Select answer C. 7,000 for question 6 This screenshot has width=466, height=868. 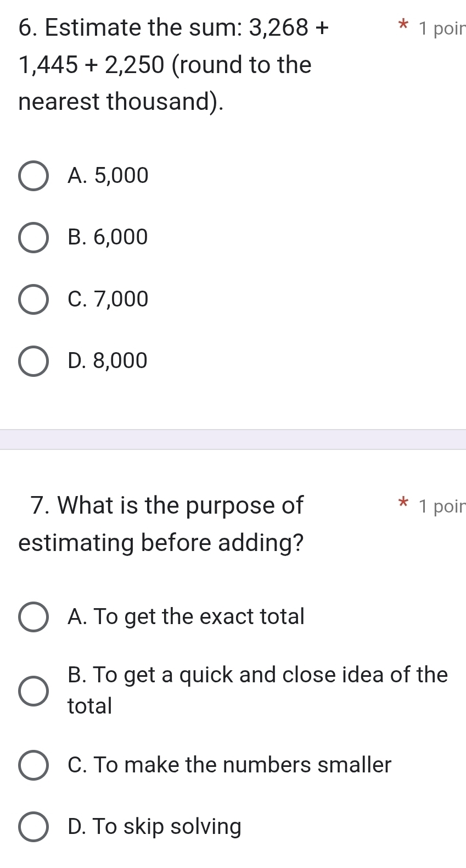tap(33, 298)
